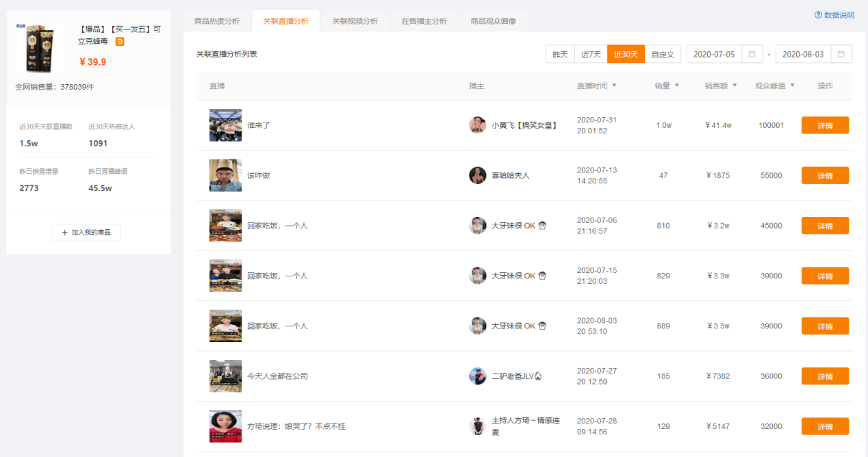The image size is (868, 457).
Task: Click the 昨日销量增量 value 2773
Action: point(29,187)
